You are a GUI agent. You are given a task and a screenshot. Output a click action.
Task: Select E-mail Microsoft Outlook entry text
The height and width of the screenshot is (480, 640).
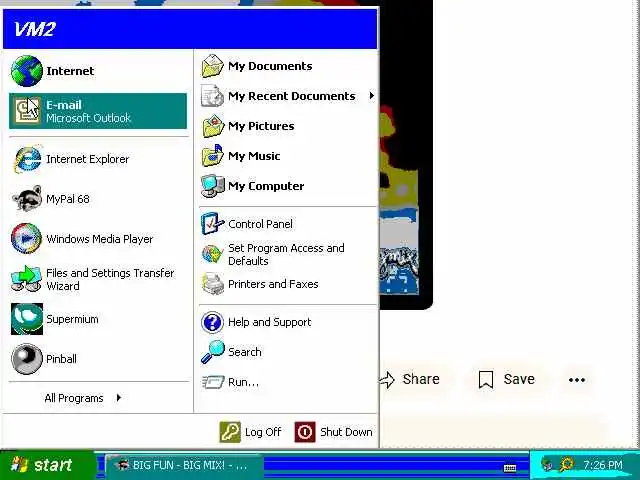pos(88,111)
